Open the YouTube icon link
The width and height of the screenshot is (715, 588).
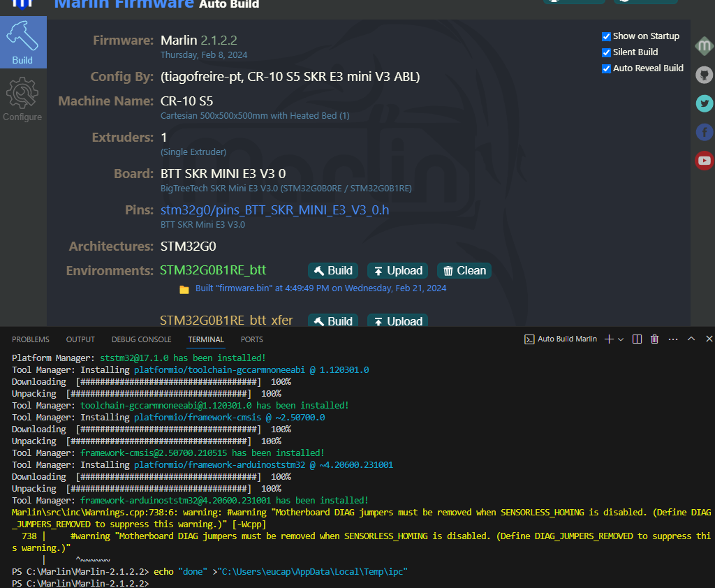704,161
